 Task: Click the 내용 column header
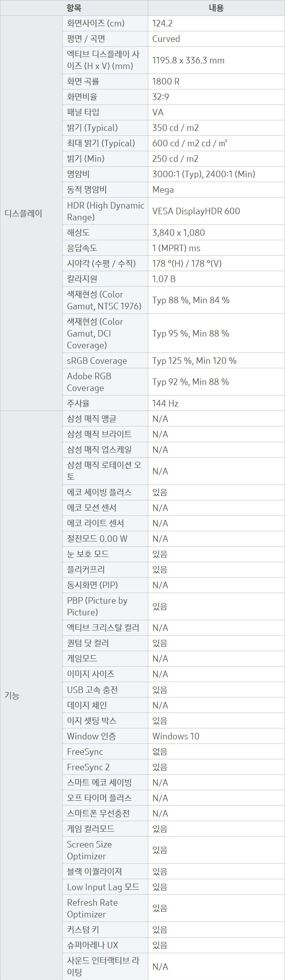pyautogui.click(x=216, y=8)
